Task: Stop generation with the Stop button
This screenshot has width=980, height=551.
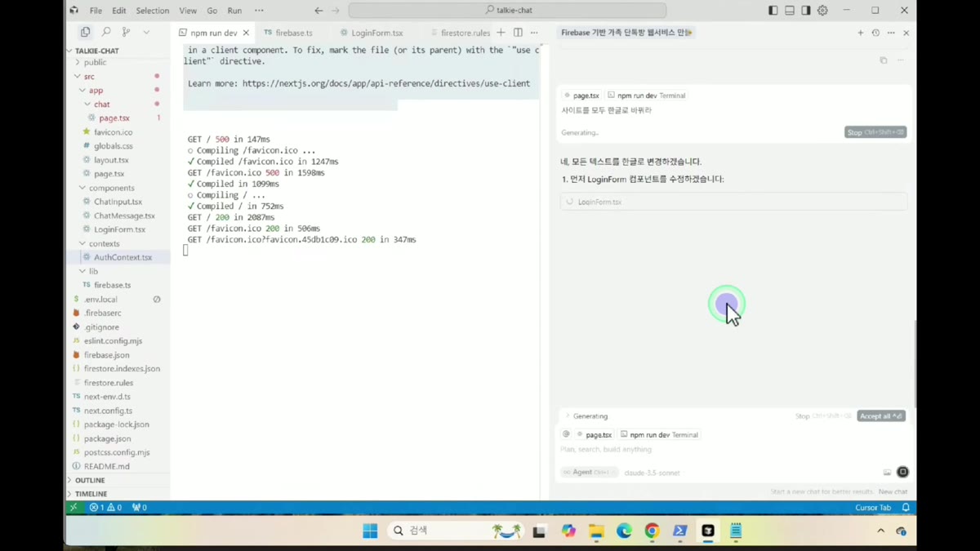Action: tap(875, 132)
